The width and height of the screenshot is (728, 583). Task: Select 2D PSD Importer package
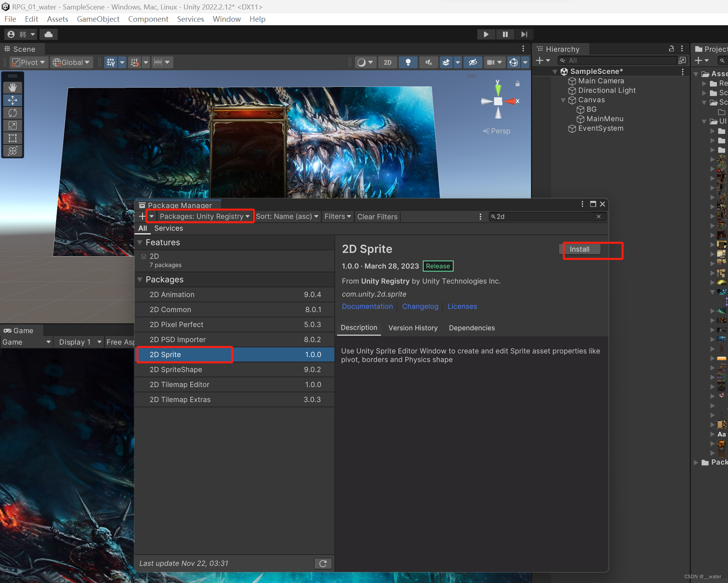click(235, 340)
